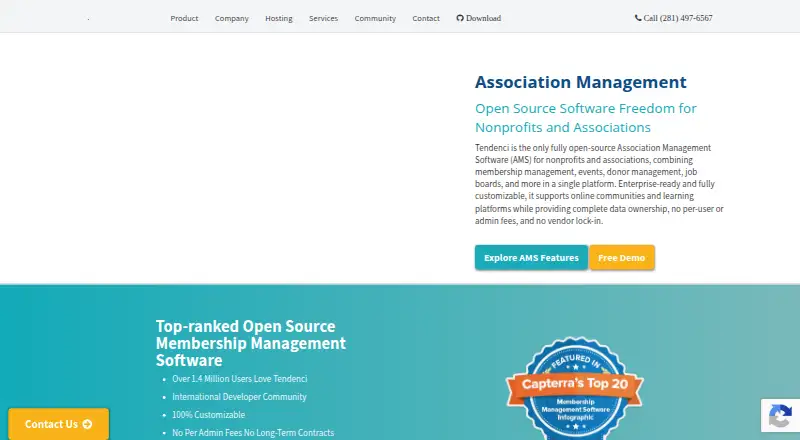
Task: Go to the Contact page
Action: (426, 18)
